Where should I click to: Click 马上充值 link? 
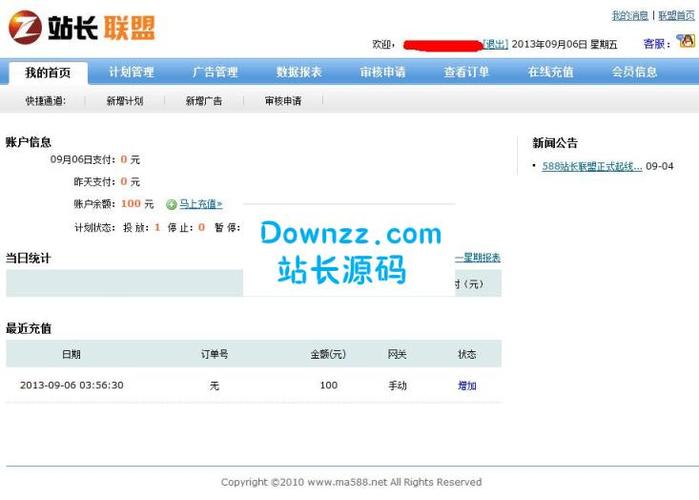point(201,204)
